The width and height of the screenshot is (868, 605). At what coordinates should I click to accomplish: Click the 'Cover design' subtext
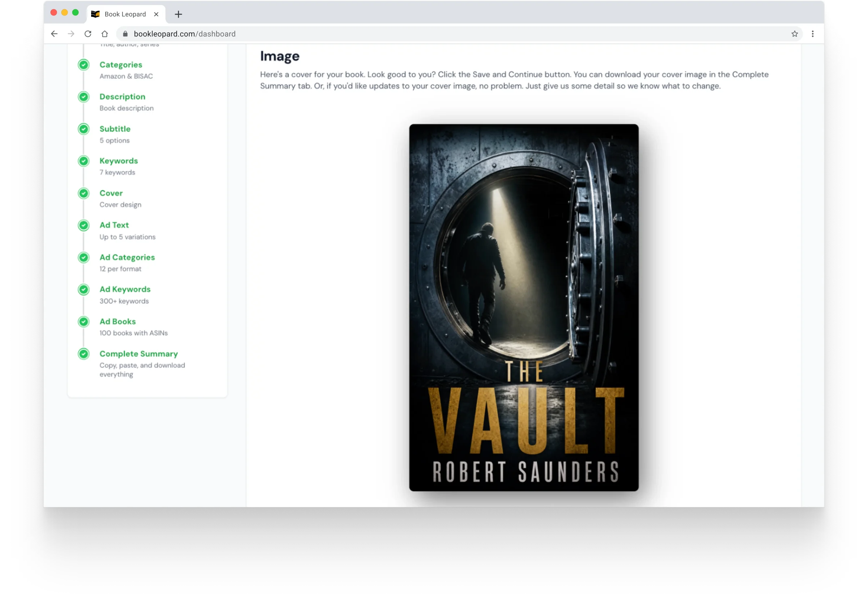pos(120,205)
